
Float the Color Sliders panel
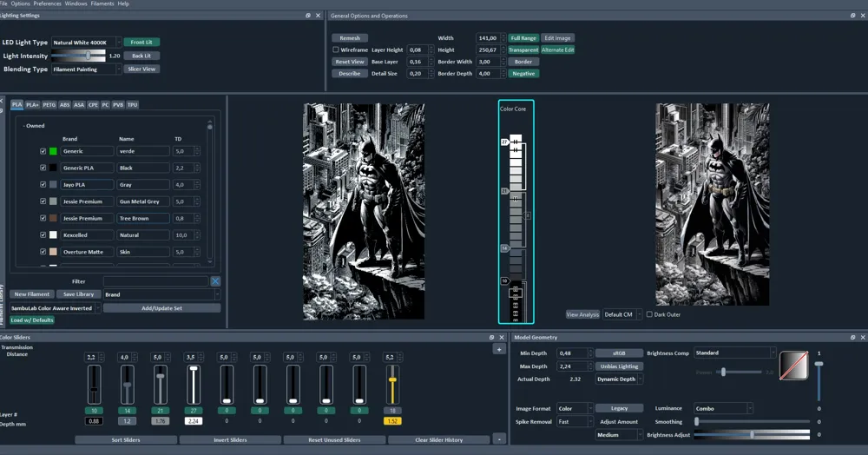click(x=492, y=337)
